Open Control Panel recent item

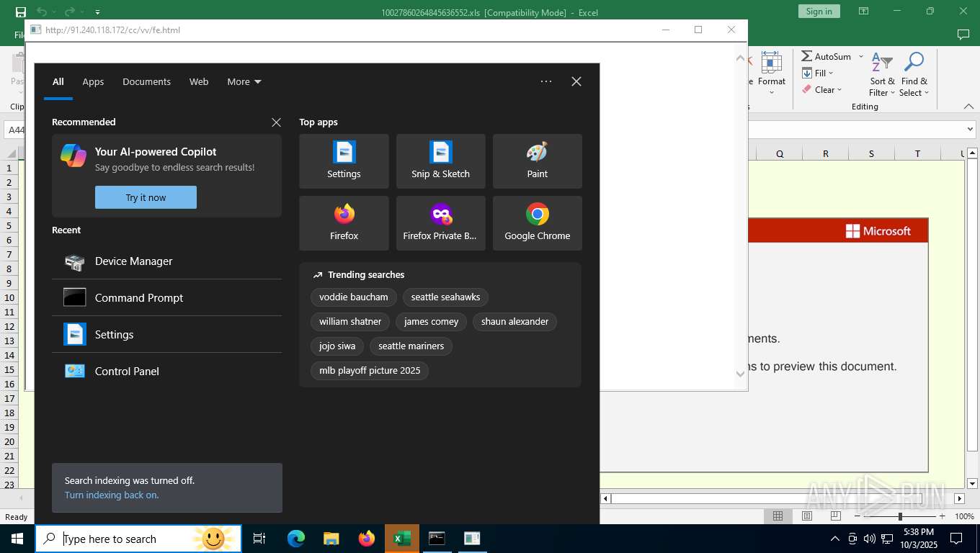coord(166,372)
